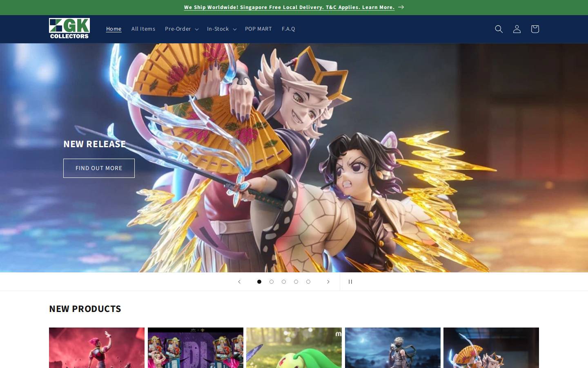The width and height of the screenshot is (588, 368).
Task: Click the NEW RELEASE banner heading
Action: point(94,144)
